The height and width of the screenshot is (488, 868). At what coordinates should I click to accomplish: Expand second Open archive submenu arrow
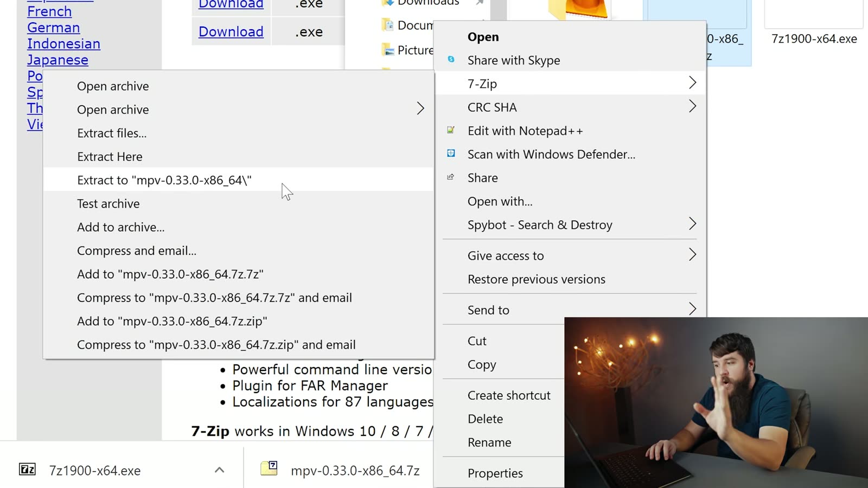click(x=420, y=108)
